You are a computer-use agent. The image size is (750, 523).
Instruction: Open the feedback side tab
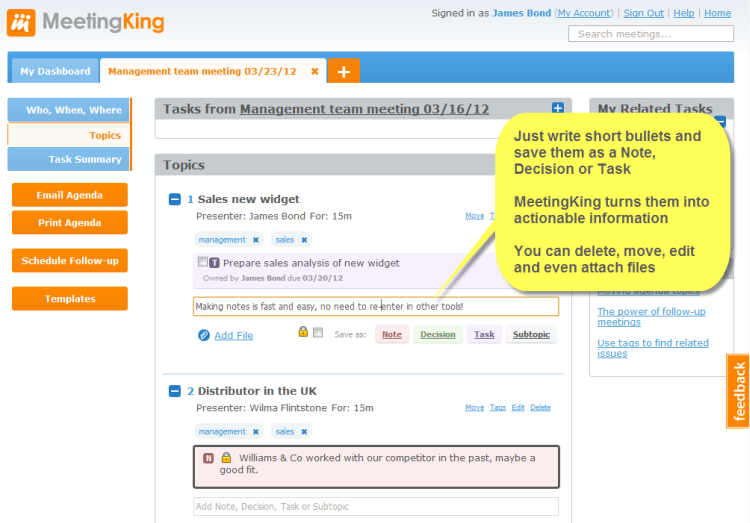pyautogui.click(x=738, y=391)
